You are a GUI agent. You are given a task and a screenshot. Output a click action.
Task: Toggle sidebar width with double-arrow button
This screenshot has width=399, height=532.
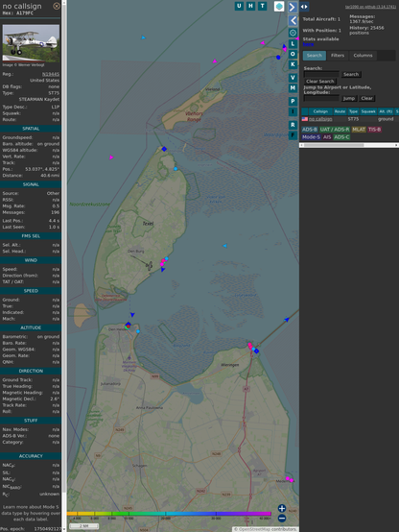[x=304, y=7]
